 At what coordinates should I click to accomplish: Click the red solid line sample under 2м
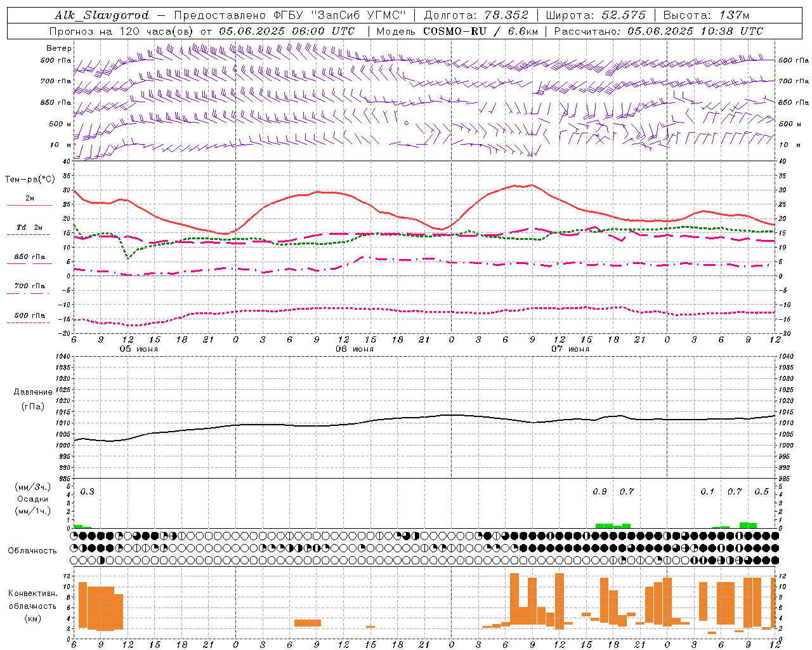point(30,206)
